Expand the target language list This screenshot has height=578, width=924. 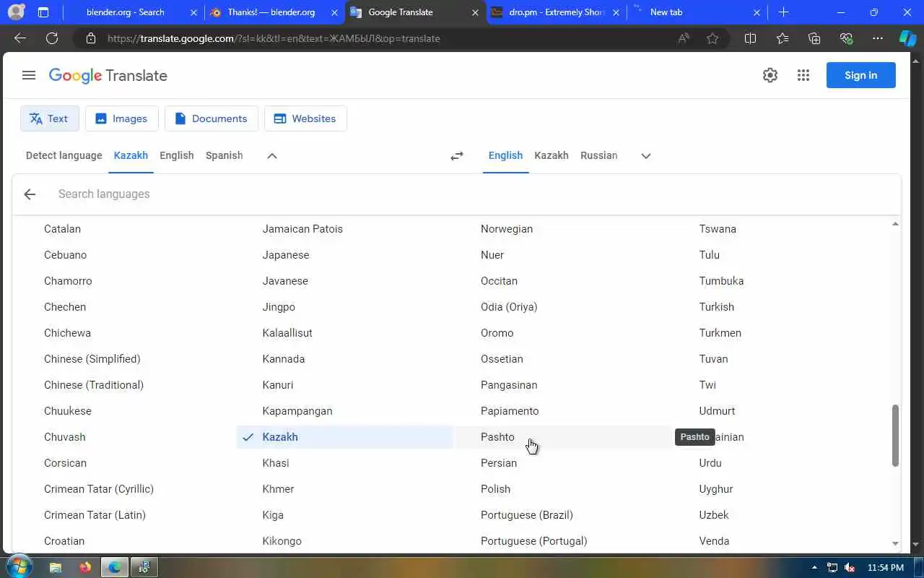[646, 155]
